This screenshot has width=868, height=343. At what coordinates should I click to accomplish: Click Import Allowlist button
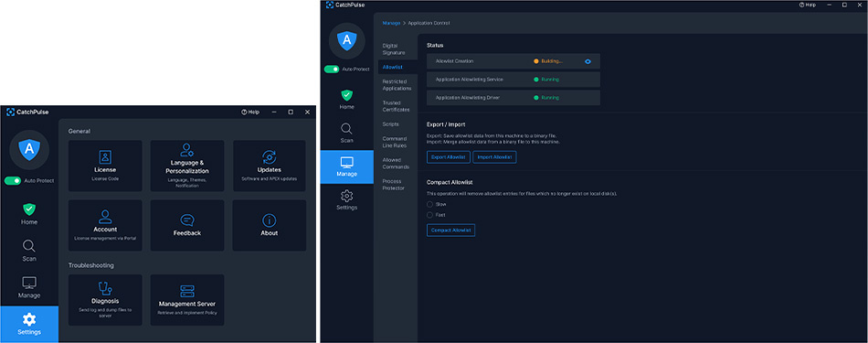point(494,156)
